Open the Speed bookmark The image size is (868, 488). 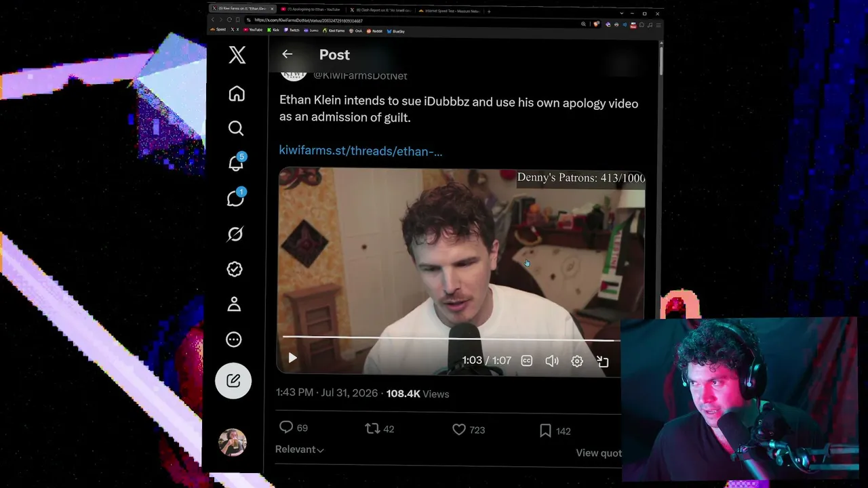(x=218, y=30)
